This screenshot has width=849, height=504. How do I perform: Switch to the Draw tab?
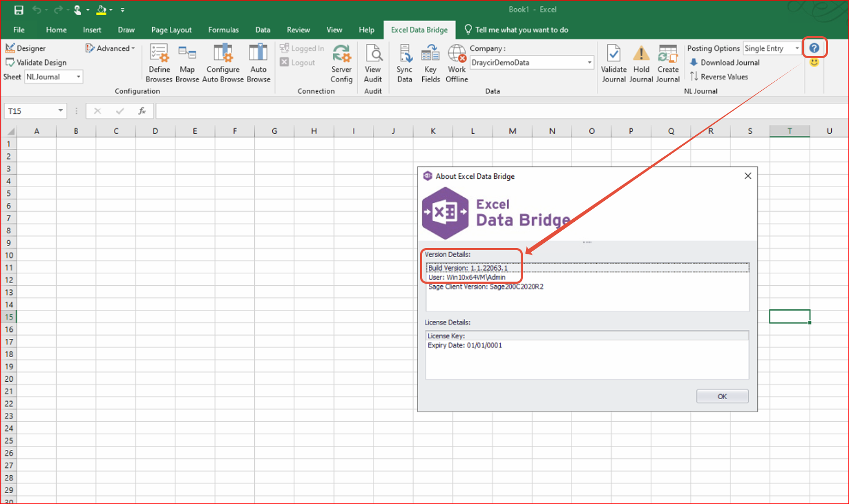click(126, 30)
